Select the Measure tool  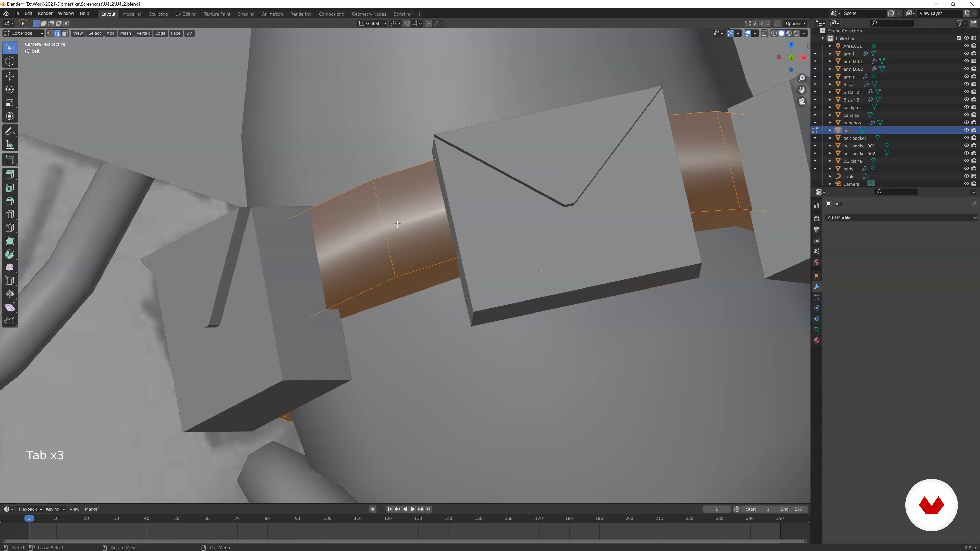click(x=9, y=145)
